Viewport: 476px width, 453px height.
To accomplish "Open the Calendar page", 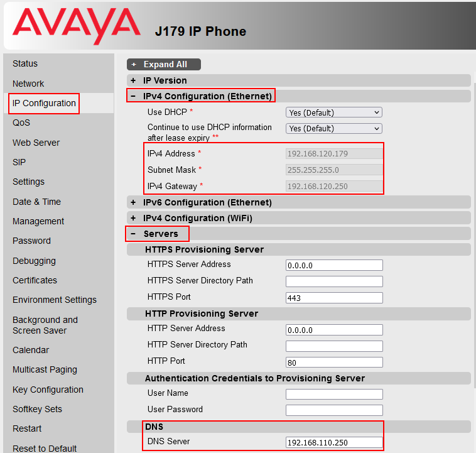I will [31, 350].
